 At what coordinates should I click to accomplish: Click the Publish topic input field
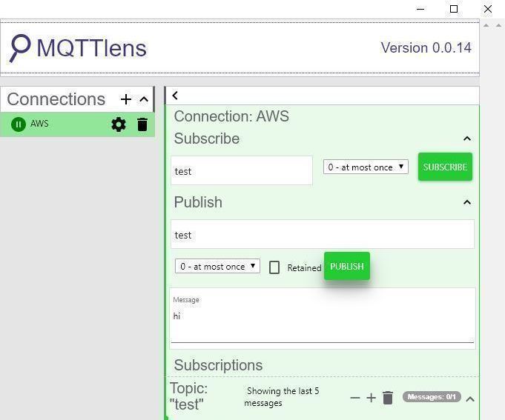click(323, 234)
